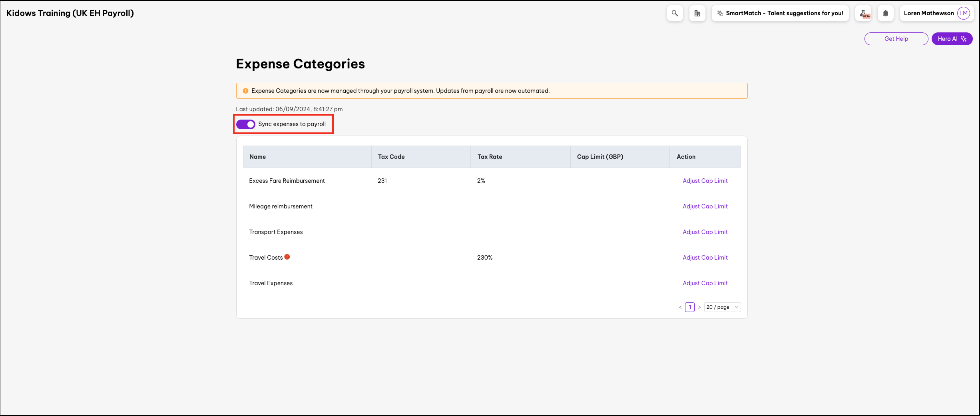Image resolution: width=980 pixels, height=416 pixels.
Task: Click the organisation building icon
Action: click(x=697, y=13)
